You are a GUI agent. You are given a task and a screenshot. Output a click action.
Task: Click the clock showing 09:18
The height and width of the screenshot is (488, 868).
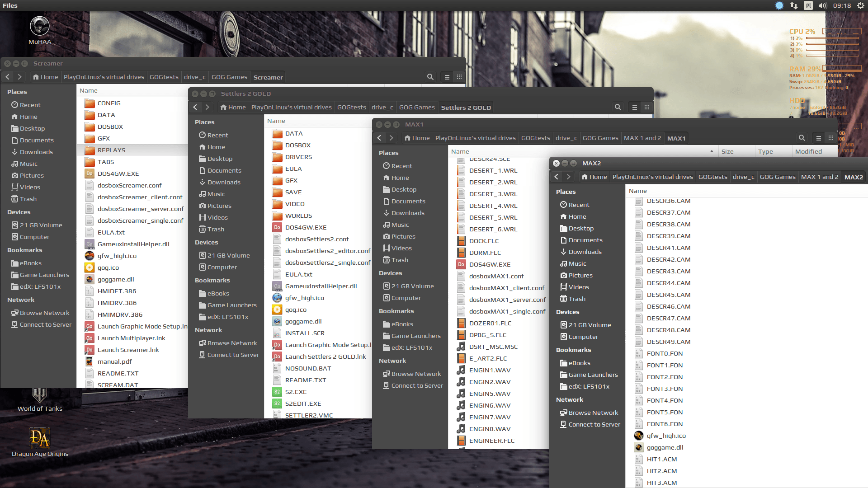(842, 5)
